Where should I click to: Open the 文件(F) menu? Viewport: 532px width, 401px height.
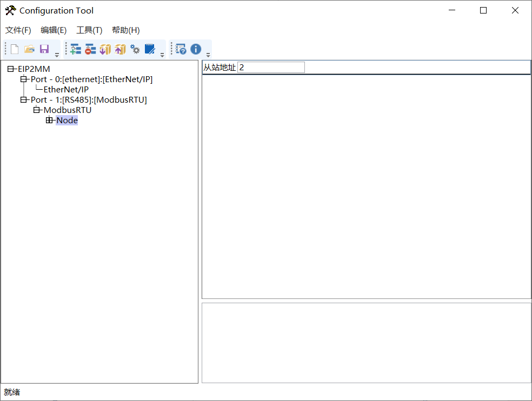(18, 30)
